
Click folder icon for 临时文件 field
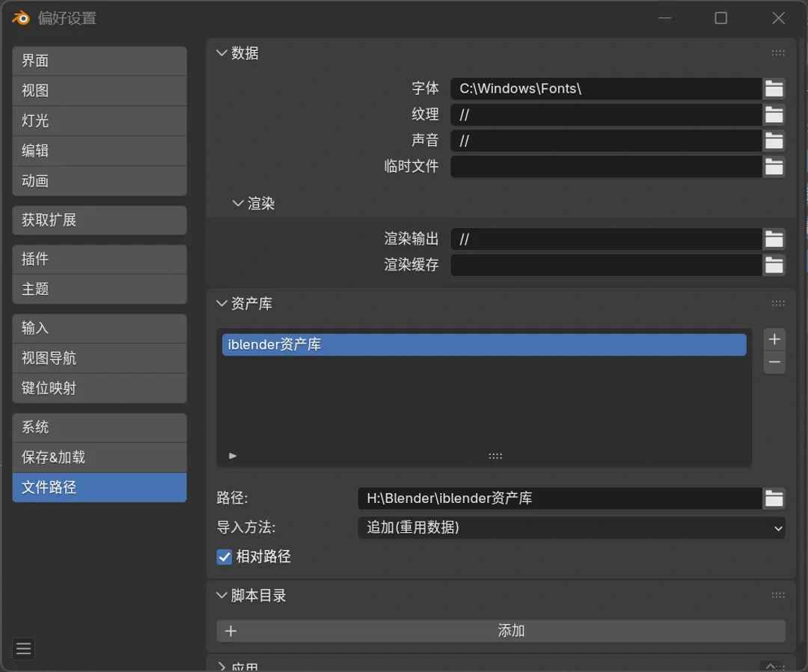(774, 166)
